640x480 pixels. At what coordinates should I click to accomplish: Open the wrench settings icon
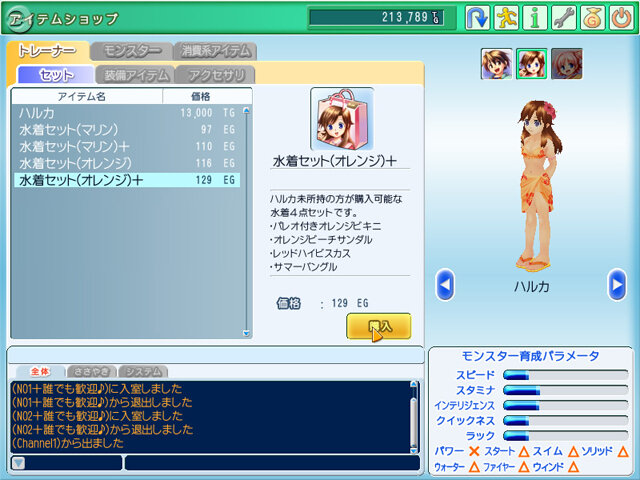click(x=564, y=18)
